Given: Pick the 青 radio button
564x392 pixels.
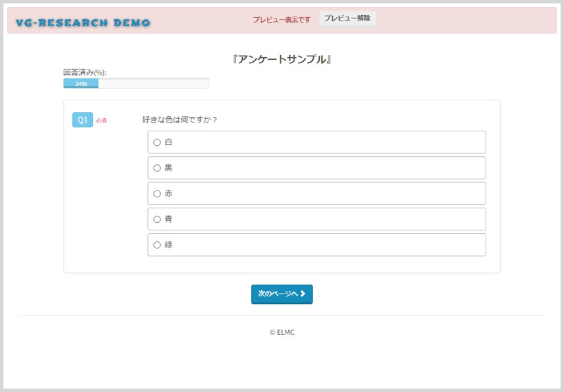Looking at the screenshot, I should pos(157,219).
